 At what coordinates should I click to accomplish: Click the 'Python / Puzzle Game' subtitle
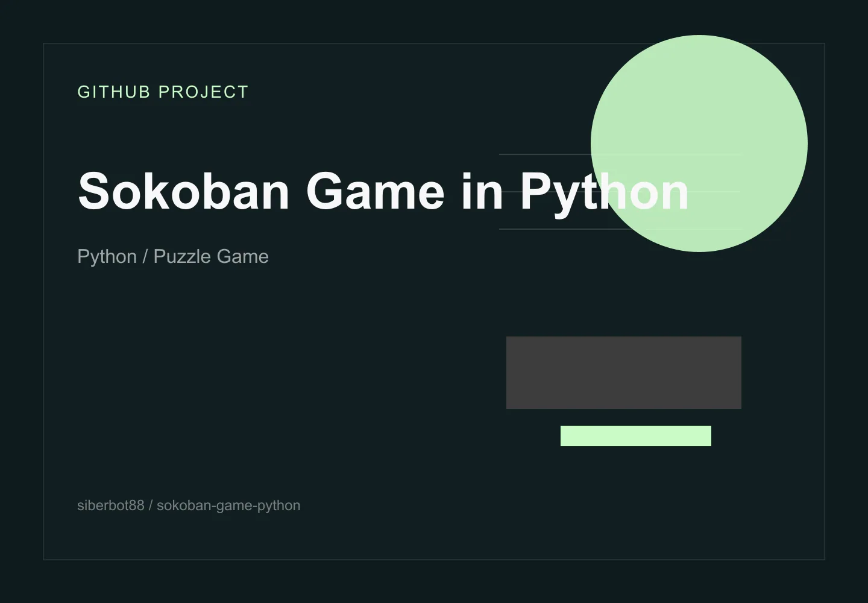(x=173, y=256)
